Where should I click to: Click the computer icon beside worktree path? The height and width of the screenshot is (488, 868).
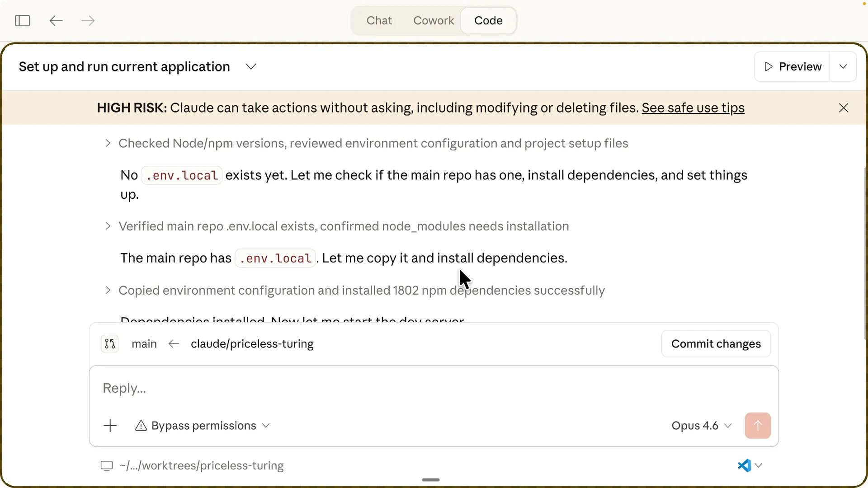pos(107,466)
